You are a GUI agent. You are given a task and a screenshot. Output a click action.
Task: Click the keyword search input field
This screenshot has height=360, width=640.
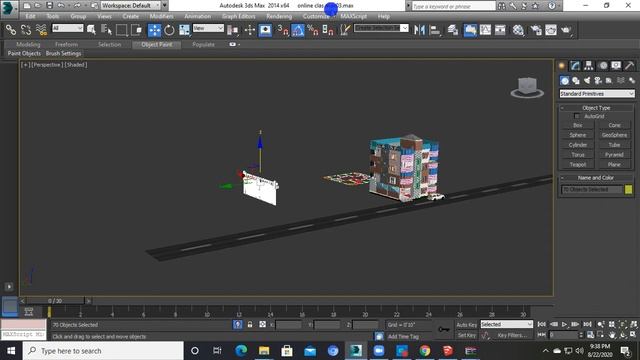click(453, 6)
